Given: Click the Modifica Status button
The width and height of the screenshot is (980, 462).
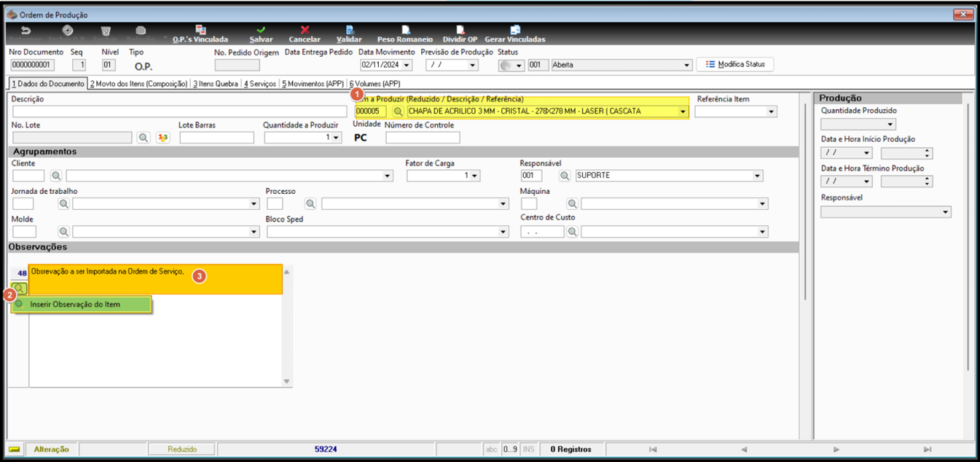Looking at the screenshot, I should (x=735, y=64).
